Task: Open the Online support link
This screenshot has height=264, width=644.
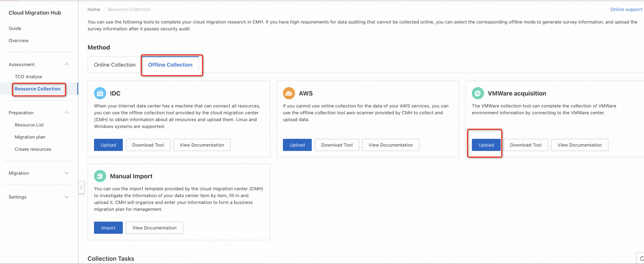Action: [626, 9]
